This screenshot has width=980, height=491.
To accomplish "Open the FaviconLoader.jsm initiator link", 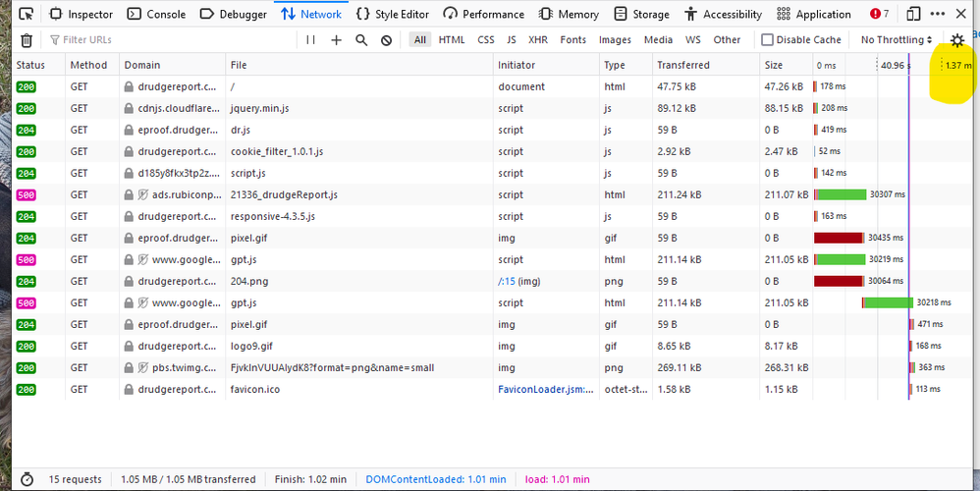I will coord(546,389).
